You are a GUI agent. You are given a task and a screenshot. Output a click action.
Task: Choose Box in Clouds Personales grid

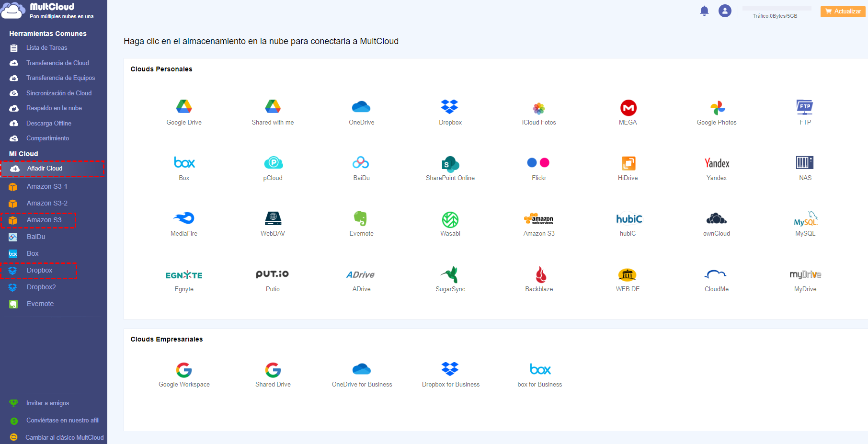(x=184, y=168)
